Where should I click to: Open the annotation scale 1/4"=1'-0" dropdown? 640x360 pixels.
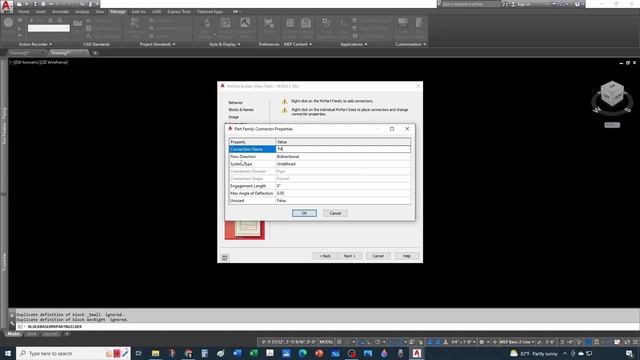[463, 342]
